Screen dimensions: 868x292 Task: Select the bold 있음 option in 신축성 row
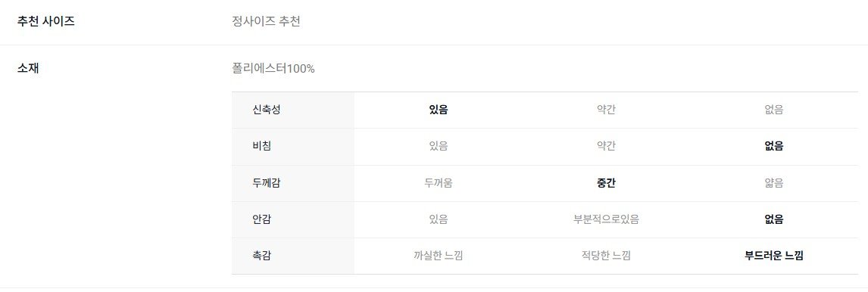pos(439,110)
